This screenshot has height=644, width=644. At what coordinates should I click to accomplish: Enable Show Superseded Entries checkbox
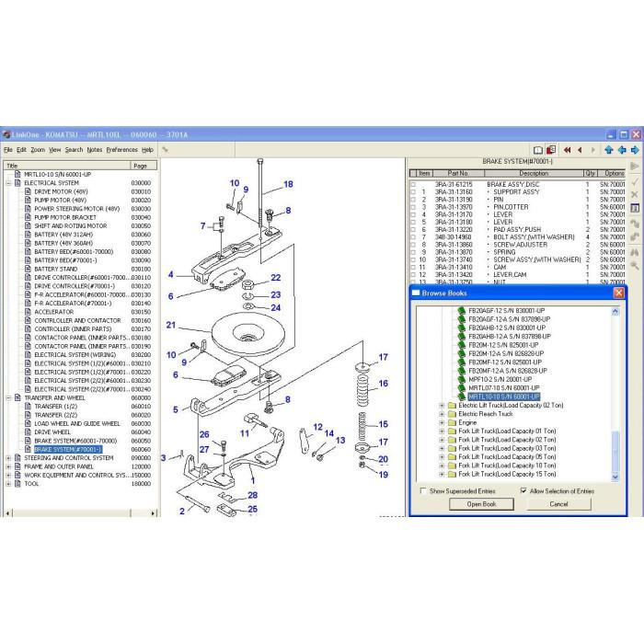coord(423,490)
